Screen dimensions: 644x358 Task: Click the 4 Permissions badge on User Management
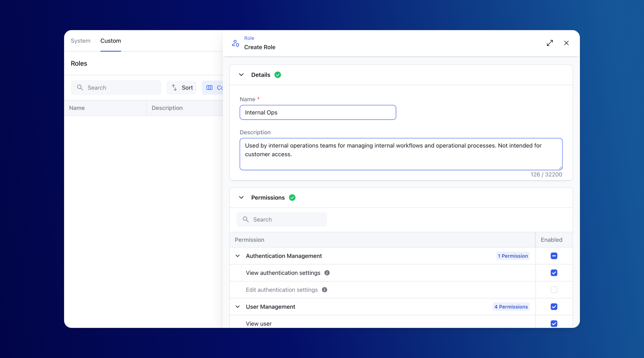click(511, 306)
